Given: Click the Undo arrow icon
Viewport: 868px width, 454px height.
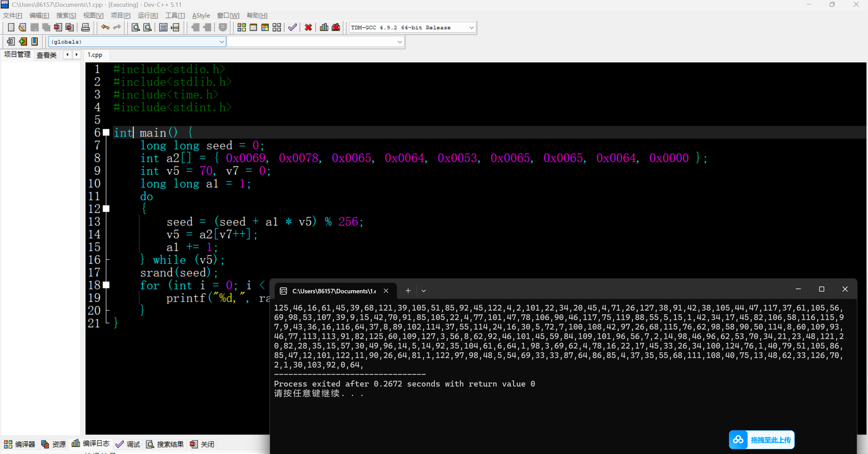Looking at the screenshot, I should (x=105, y=27).
